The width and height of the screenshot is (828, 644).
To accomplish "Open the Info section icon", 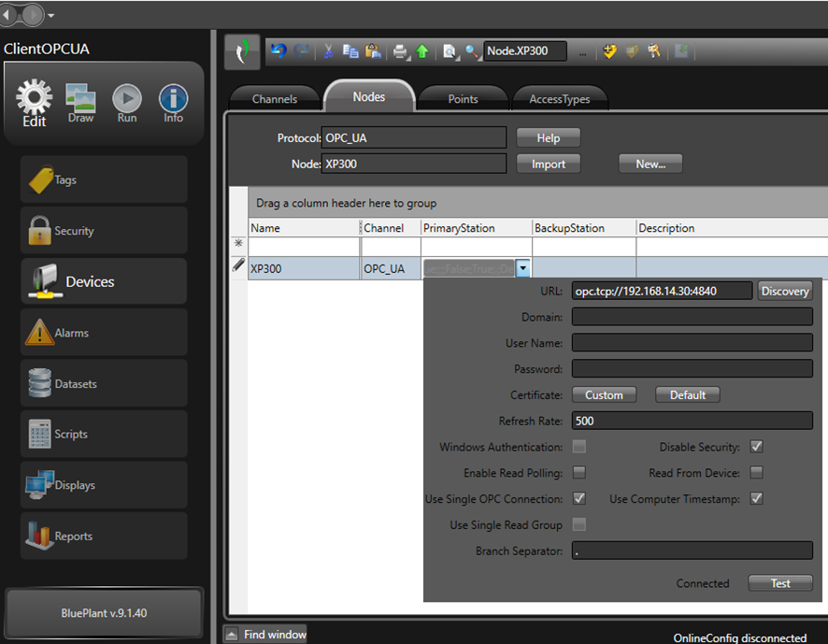I will click(x=174, y=103).
